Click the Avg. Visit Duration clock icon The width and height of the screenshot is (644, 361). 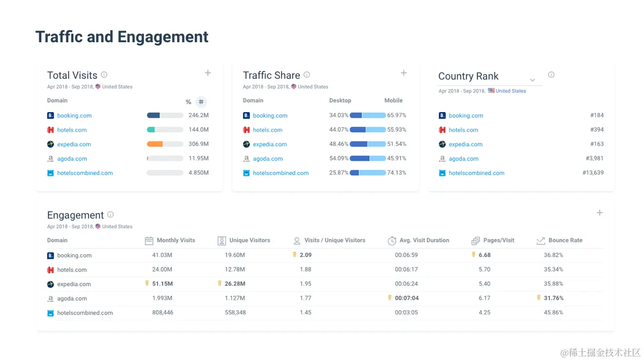392,241
